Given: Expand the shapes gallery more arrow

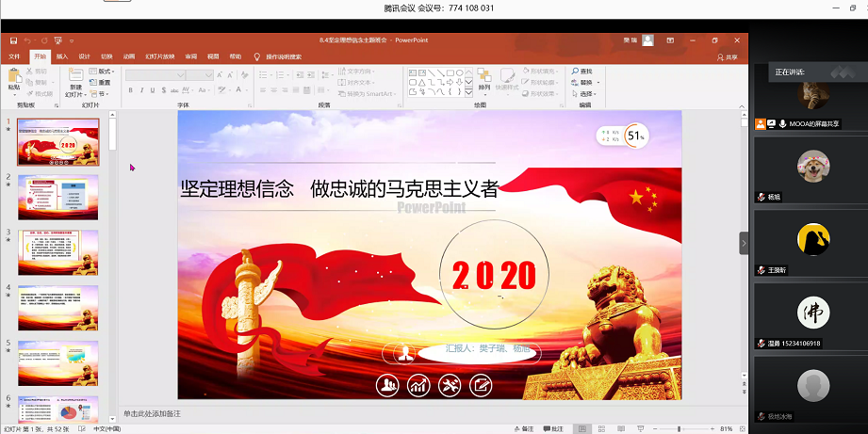Looking at the screenshot, I should tap(468, 92).
